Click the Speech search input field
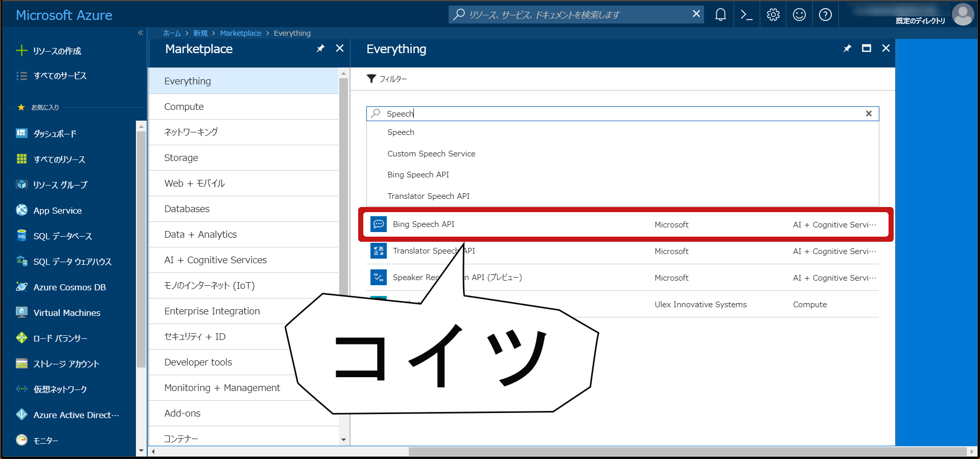The height and width of the screenshot is (459, 980). click(622, 113)
